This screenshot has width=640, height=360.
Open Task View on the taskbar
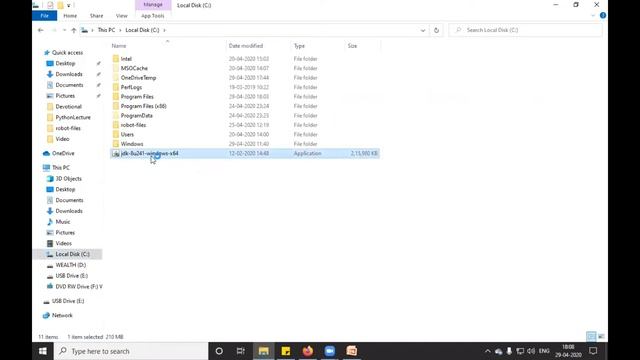[x=241, y=351]
